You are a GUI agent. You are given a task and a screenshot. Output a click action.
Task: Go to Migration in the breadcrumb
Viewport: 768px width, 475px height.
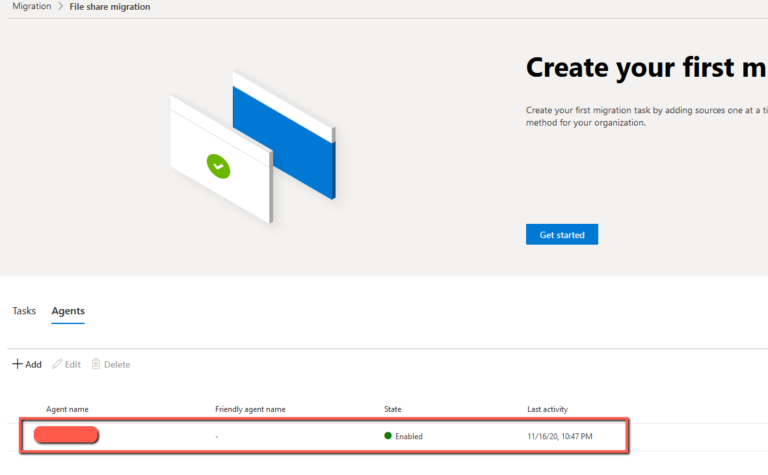click(31, 6)
